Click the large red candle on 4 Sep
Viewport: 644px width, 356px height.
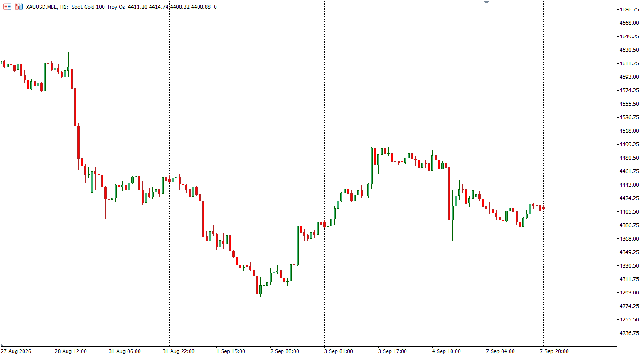[x=449, y=194]
